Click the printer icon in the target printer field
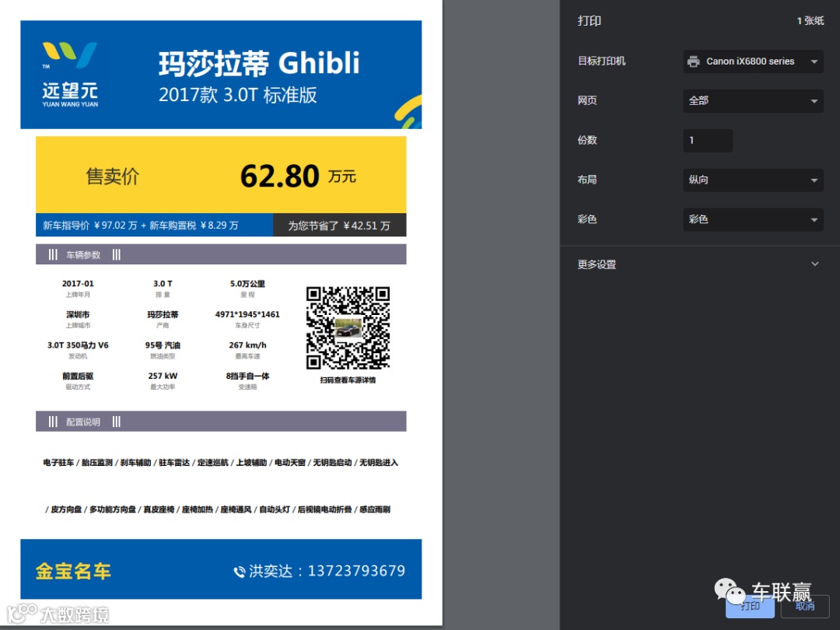 point(693,61)
